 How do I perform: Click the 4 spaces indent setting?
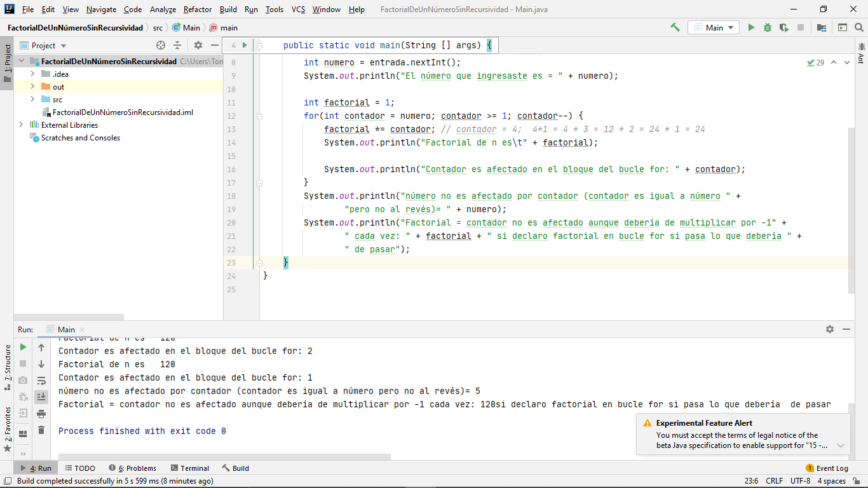[x=831, y=481]
